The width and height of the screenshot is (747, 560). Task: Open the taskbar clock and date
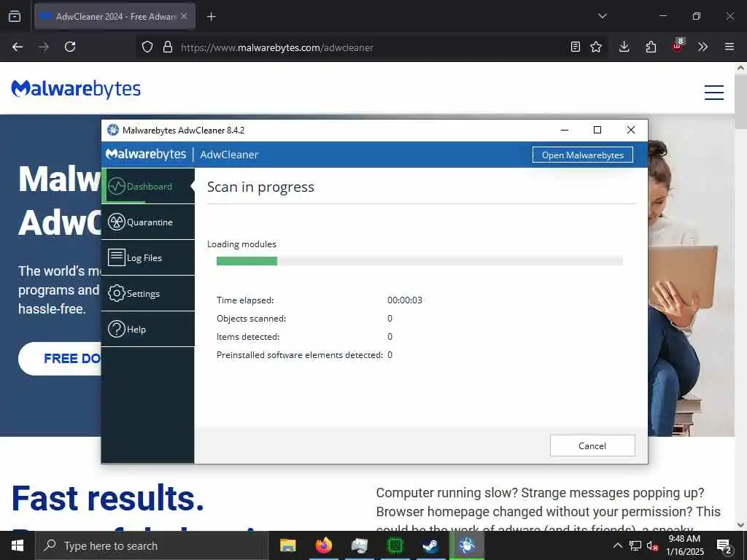[x=684, y=545]
